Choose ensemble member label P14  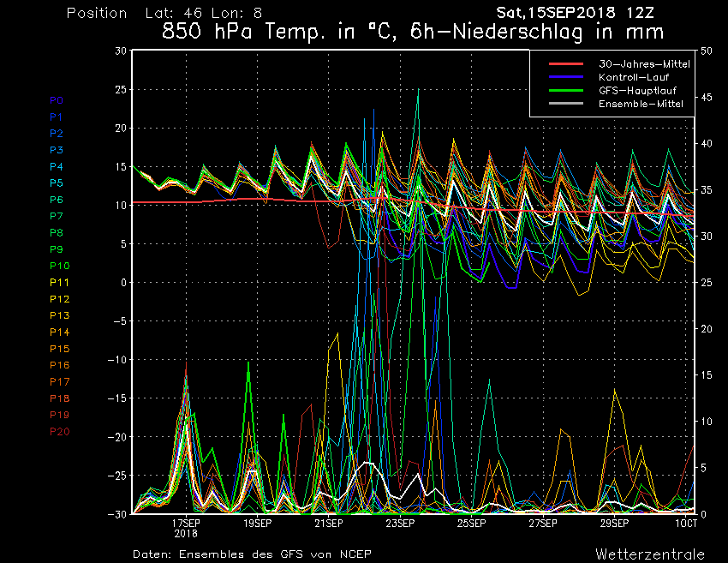[x=59, y=332]
